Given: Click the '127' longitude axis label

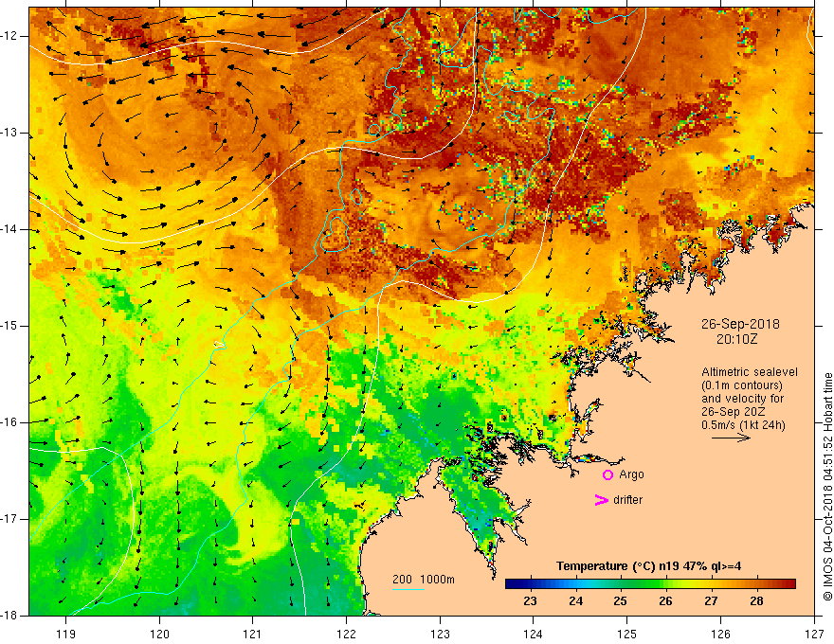Looking at the screenshot, I should tap(814, 635).
